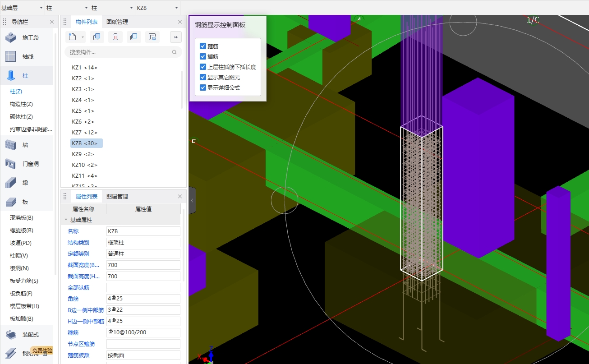Select KZ8 <30> in component list

coord(87,143)
